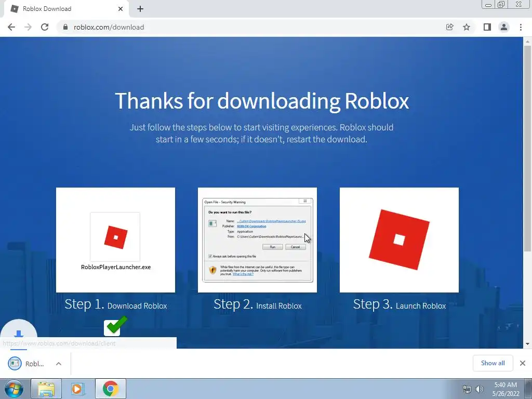Click the taskbar clock showing 5:40 AM
The width and height of the screenshot is (532, 399).
(506, 389)
